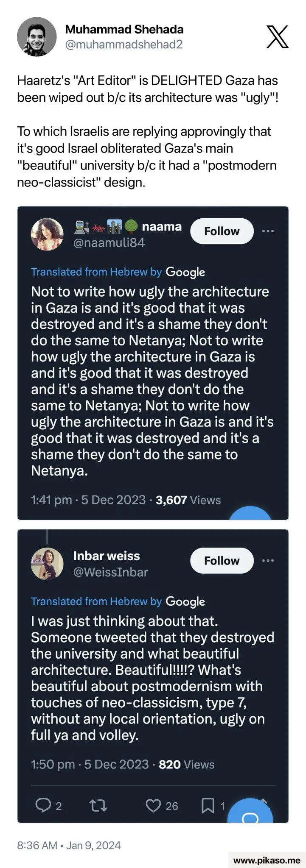Click the retweet icon
306x868 pixels.
coord(99,805)
